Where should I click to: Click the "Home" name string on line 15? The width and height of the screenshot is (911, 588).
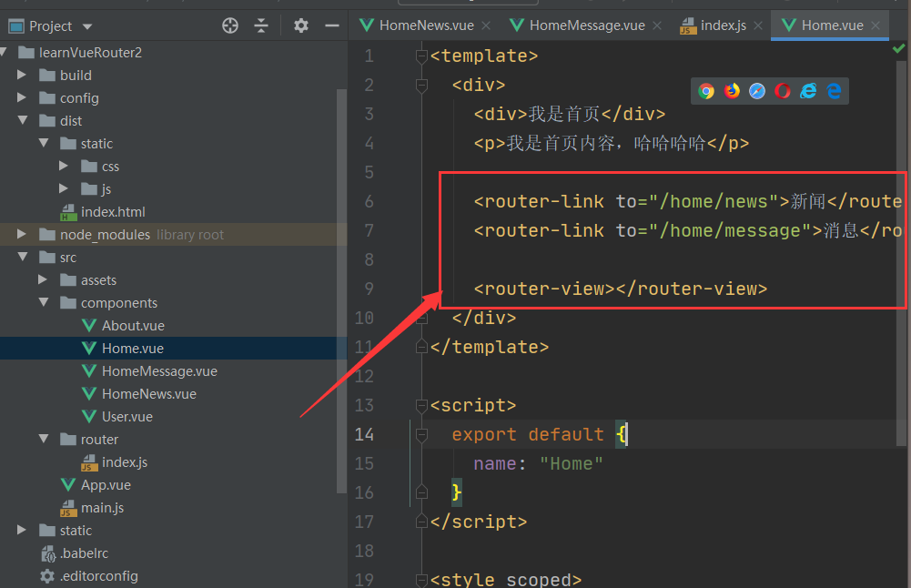(x=572, y=463)
